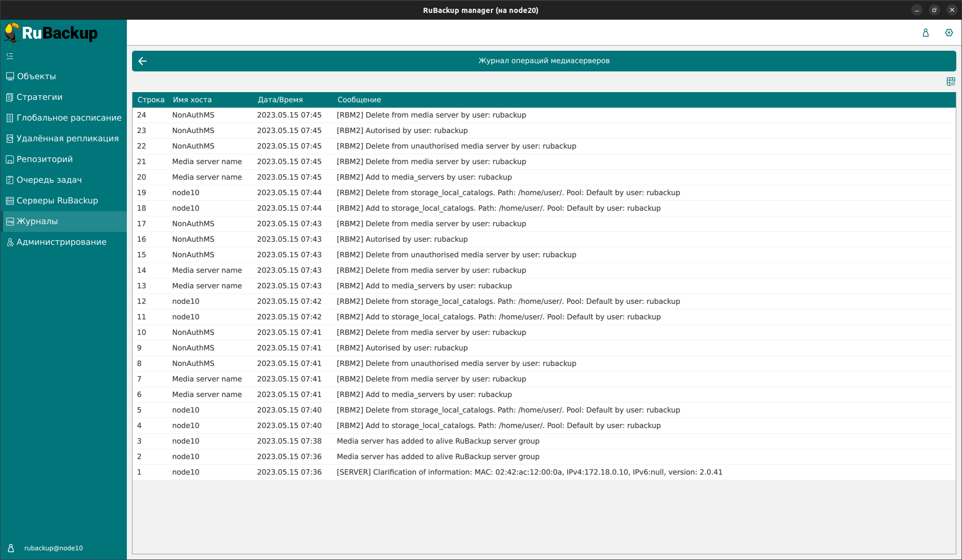Viewport: 962px width, 560px height.
Task: Open the Объекты section
Action: 36,76
